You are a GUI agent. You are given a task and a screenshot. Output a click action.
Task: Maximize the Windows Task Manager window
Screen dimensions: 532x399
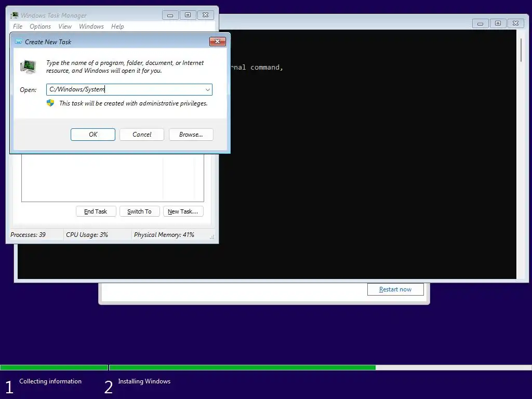188,15
